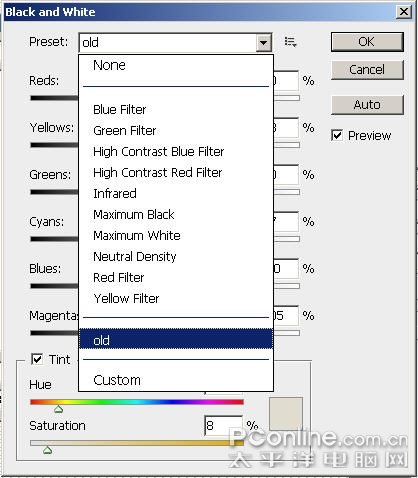Click the Saturation slider triangle handle
The width and height of the screenshot is (418, 478).
(x=48, y=450)
